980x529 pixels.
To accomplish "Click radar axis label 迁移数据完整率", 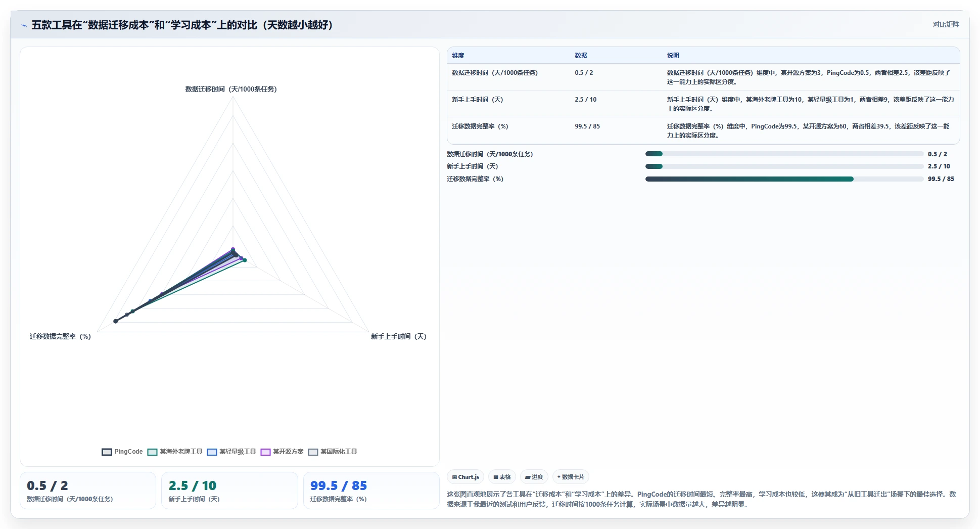I will pyautogui.click(x=60, y=336).
